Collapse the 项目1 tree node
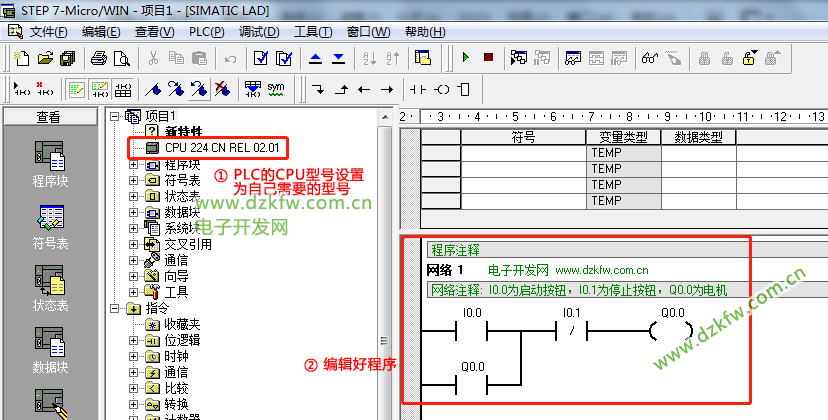 pyautogui.click(x=116, y=116)
